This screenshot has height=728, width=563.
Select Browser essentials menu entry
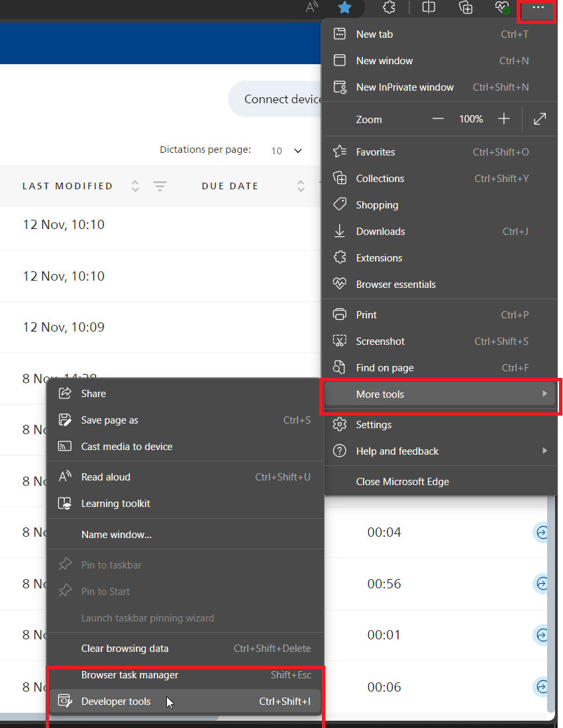[440, 284]
